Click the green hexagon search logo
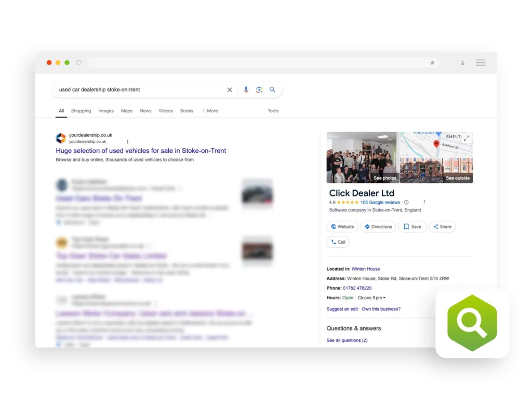 click(x=472, y=323)
